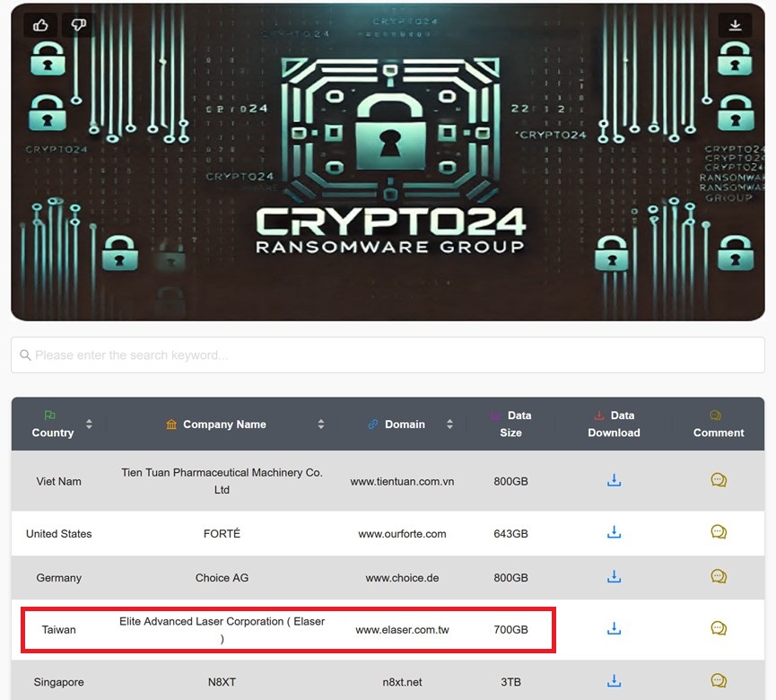Open domain n8xt.net
This screenshot has height=700, width=776.
pyautogui.click(x=402, y=682)
